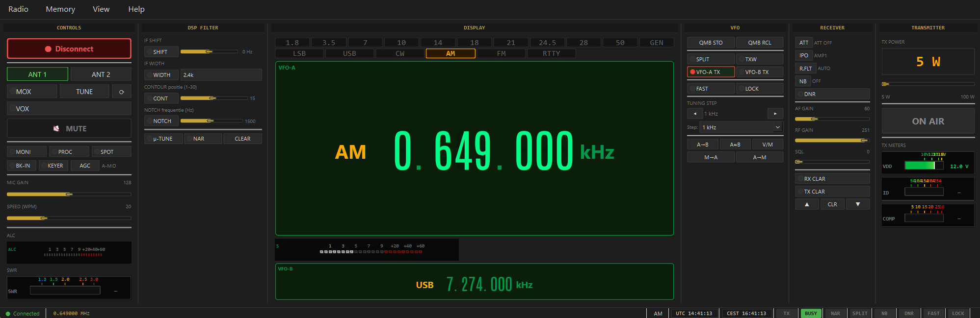Open the Memory menu
Screen dimensions: 980x318
pyautogui.click(x=60, y=9)
